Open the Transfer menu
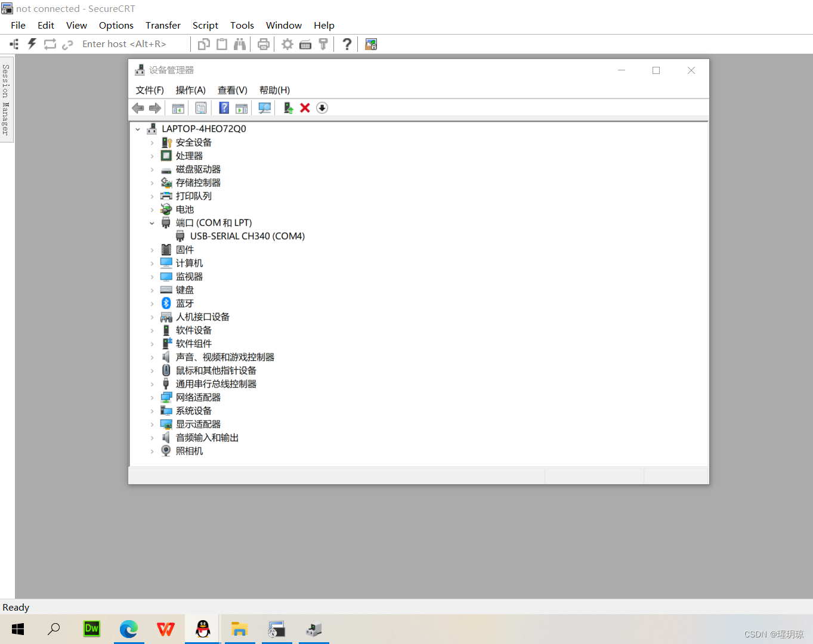Image resolution: width=813 pixels, height=644 pixels. [163, 25]
